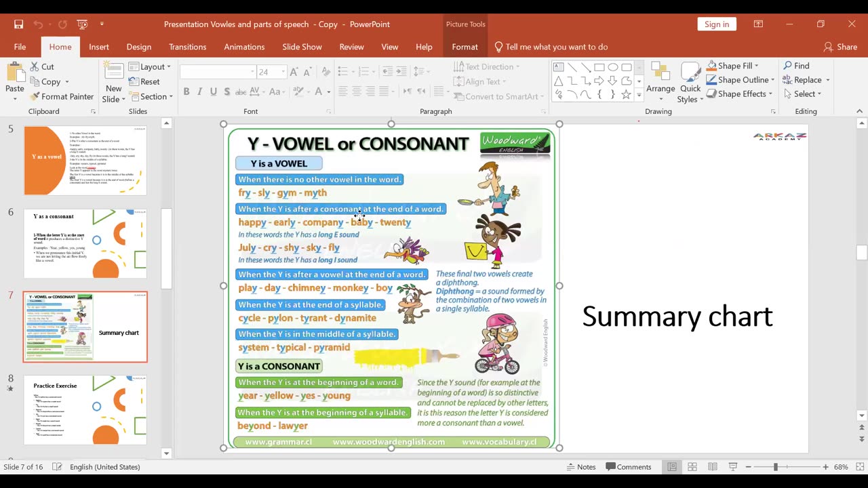Open the Layout dropdown

coord(151,66)
